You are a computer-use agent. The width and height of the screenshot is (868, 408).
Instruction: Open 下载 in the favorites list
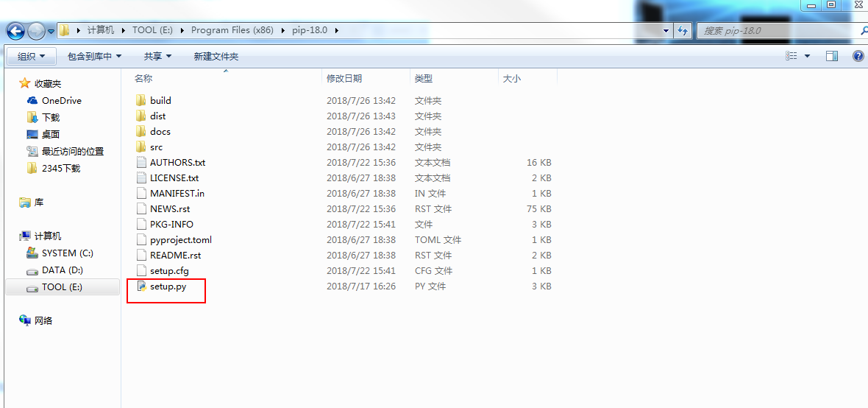coord(51,118)
